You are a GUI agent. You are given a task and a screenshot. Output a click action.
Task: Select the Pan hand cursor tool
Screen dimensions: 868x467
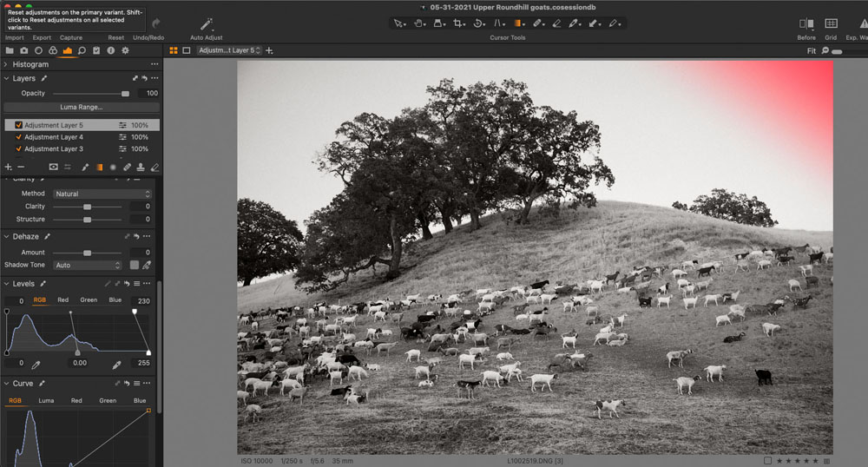coord(418,23)
